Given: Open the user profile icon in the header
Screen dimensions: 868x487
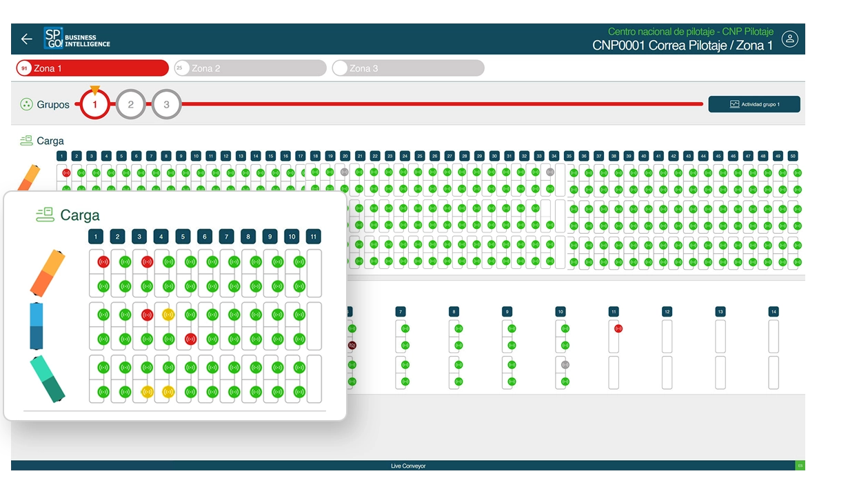Looking at the screenshot, I should [x=789, y=39].
